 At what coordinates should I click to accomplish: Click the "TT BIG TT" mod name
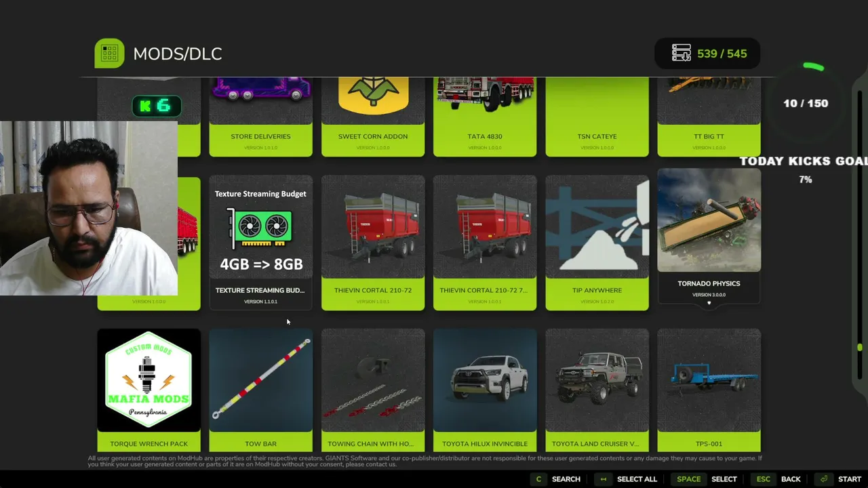click(x=709, y=136)
